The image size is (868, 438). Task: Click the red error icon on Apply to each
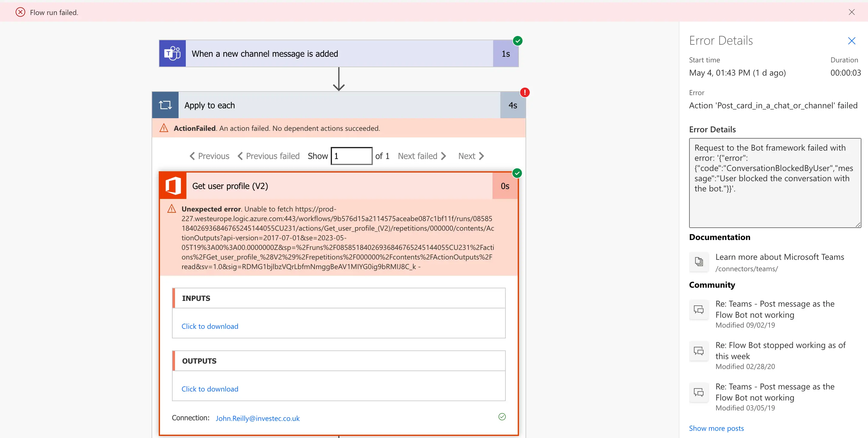tap(524, 91)
